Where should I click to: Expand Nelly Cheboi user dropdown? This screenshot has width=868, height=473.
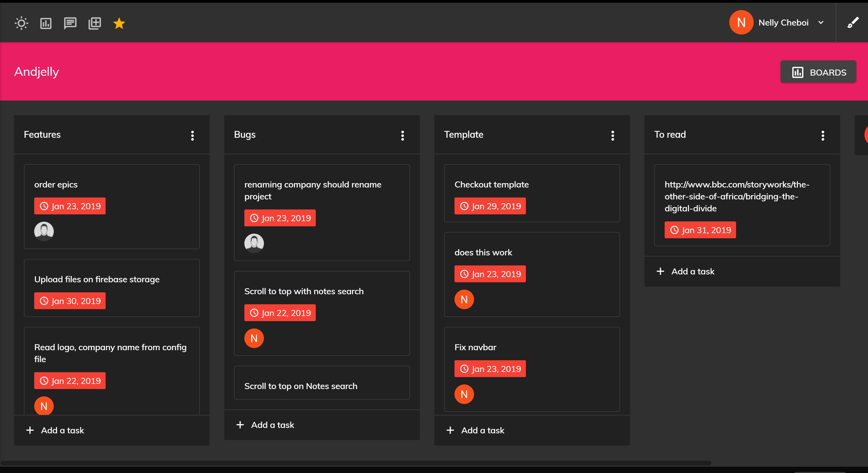pyautogui.click(x=821, y=23)
